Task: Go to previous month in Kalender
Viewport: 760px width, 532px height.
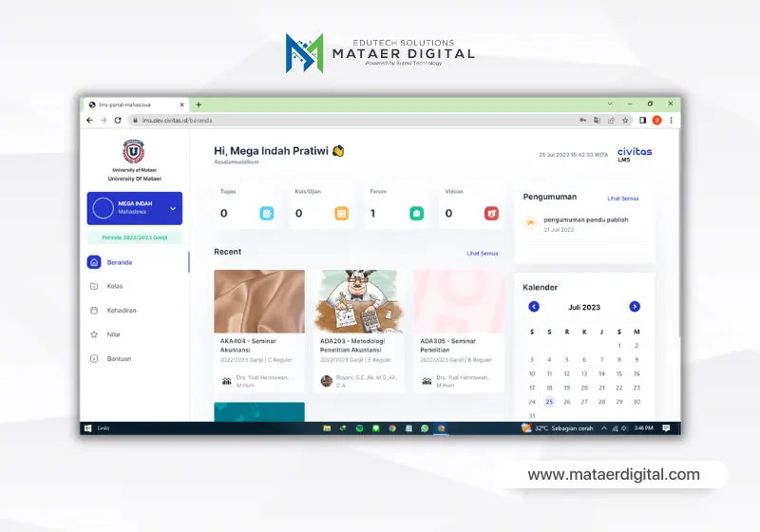Action: coord(534,307)
